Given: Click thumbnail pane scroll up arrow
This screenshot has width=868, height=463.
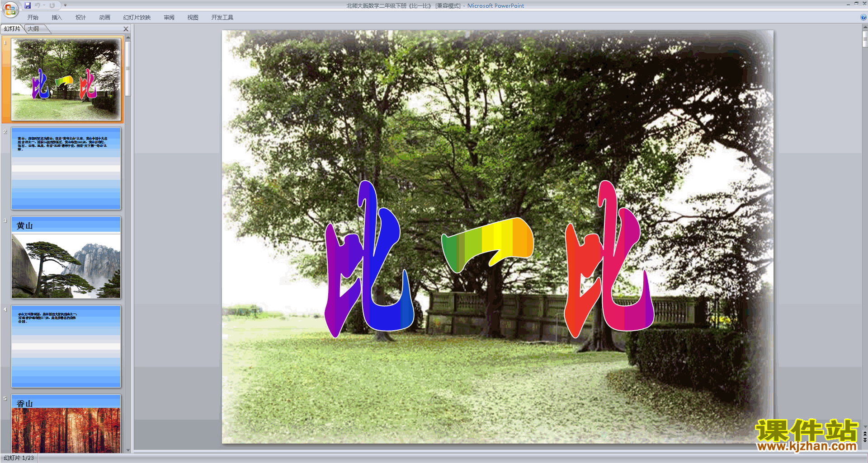Looking at the screenshot, I should pyautogui.click(x=128, y=37).
